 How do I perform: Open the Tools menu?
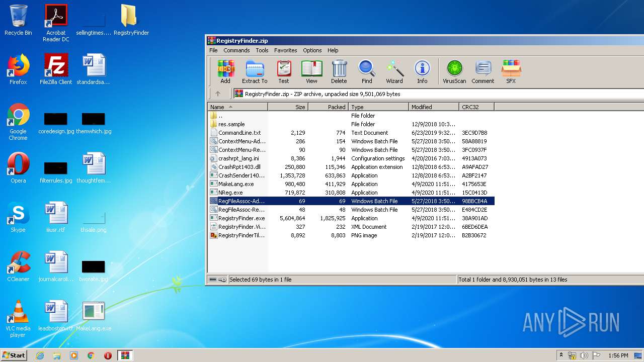[262, 50]
